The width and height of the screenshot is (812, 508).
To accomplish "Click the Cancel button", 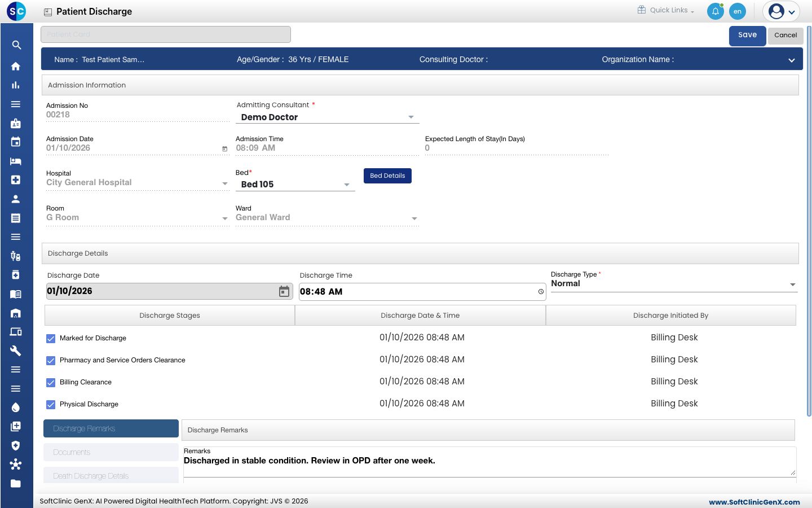I will pyautogui.click(x=785, y=35).
